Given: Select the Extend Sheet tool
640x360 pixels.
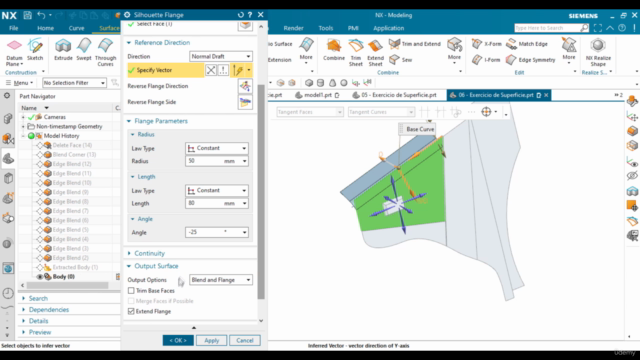Looking at the screenshot, I should 375,52.
